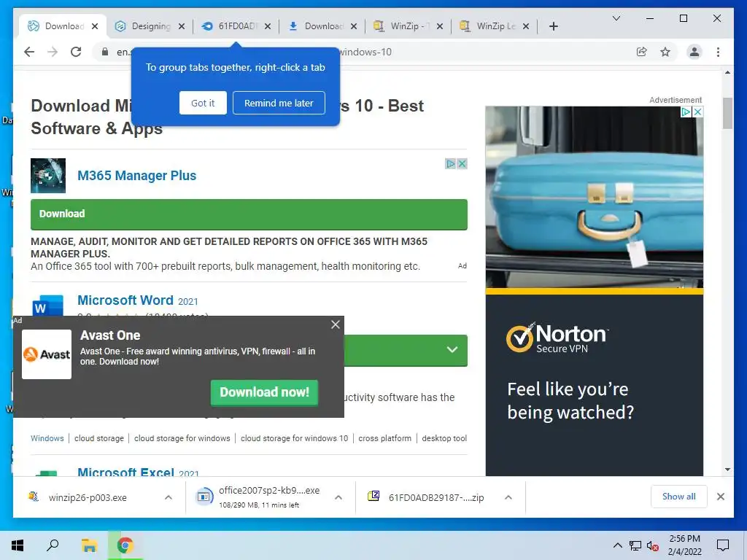Open the Windows tag link
Viewport: 747px width, 560px height.
[x=47, y=438]
